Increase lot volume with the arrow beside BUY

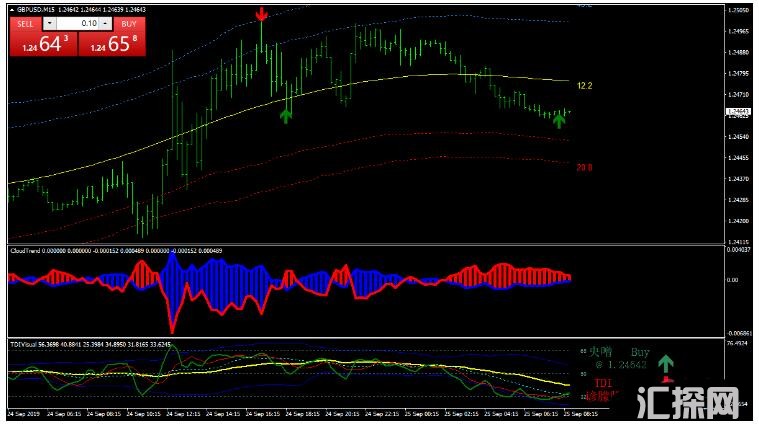(x=106, y=23)
